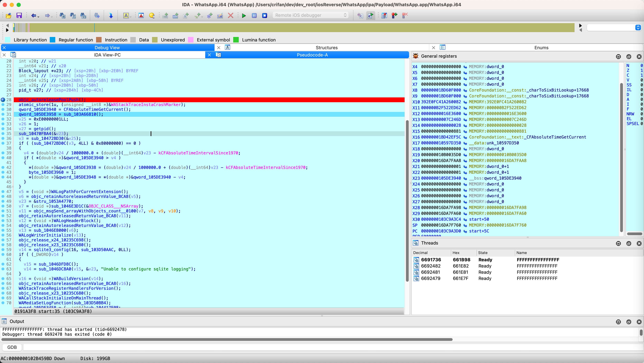Toggle the C flag value
The height and width of the screenshot is (363, 644).
point(641,75)
